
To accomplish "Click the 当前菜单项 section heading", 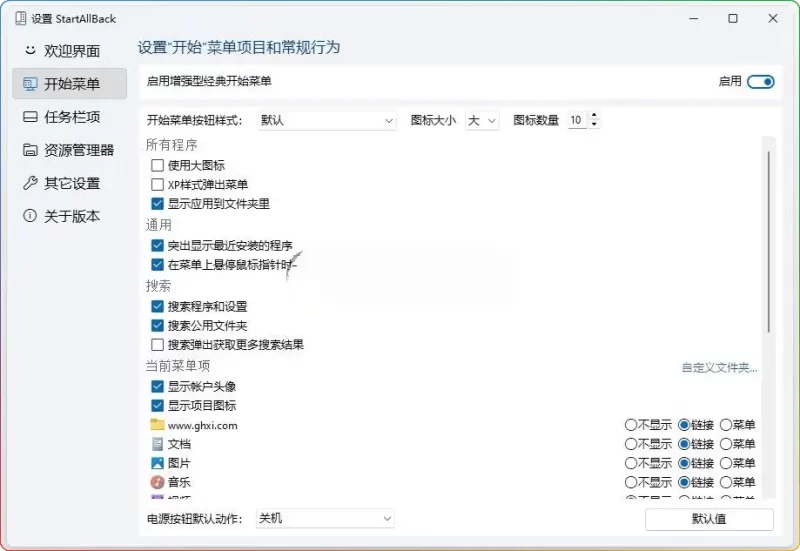I will click(x=178, y=366).
